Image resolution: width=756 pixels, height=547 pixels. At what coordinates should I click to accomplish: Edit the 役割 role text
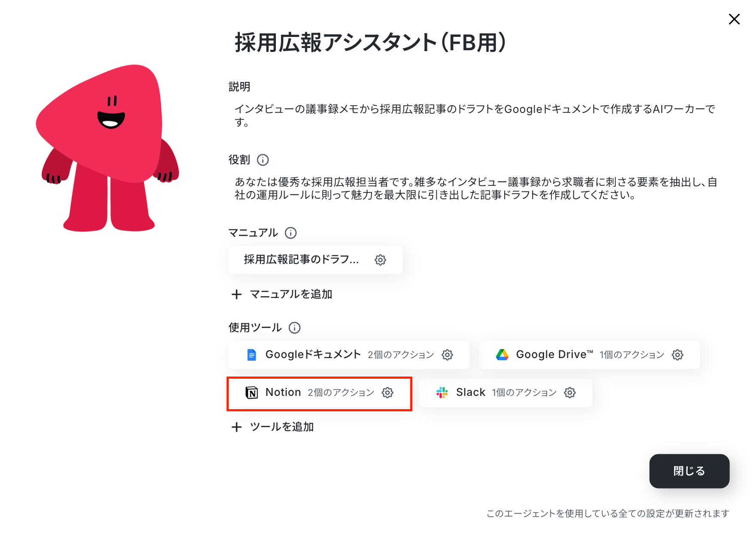475,188
